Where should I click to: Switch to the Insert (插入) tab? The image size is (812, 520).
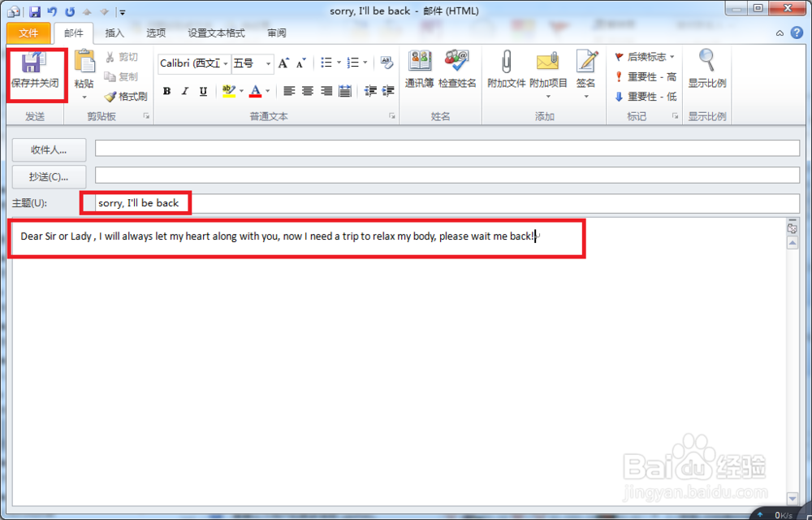(114, 33)
